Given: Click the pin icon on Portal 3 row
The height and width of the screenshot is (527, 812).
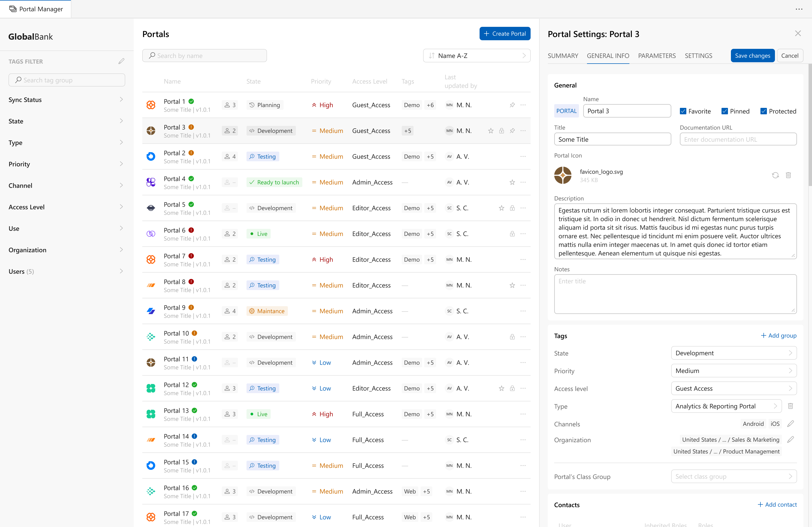Looking at the screenshot, I should pos(512,131).
